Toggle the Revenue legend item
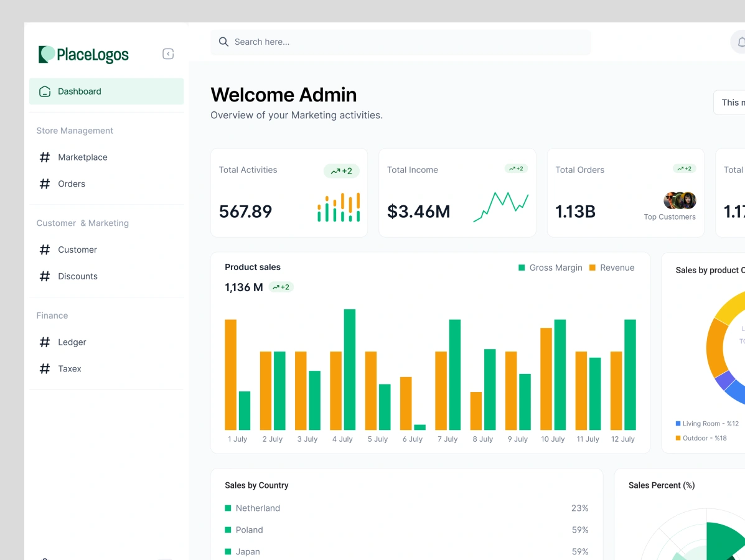 point(611,268)
